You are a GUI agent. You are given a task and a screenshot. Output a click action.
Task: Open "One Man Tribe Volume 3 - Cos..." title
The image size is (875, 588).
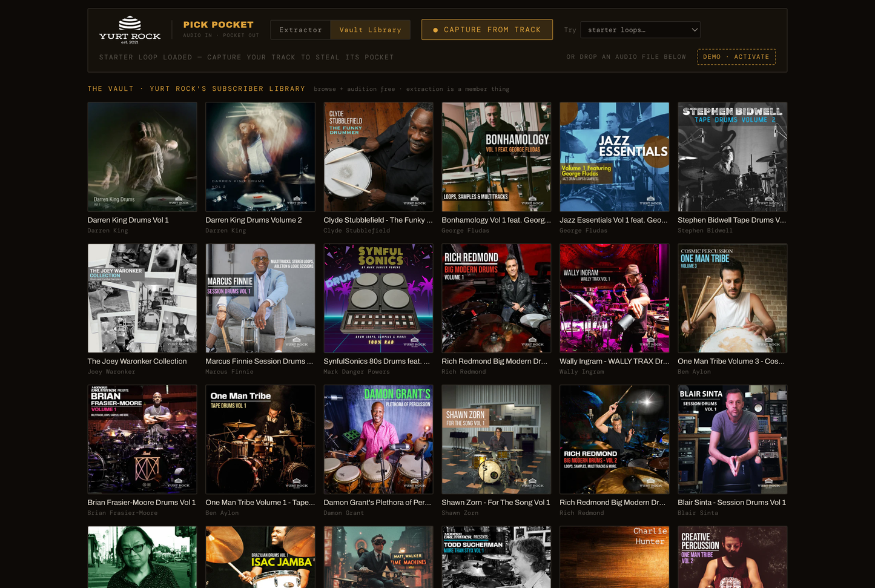click(731, 362)
